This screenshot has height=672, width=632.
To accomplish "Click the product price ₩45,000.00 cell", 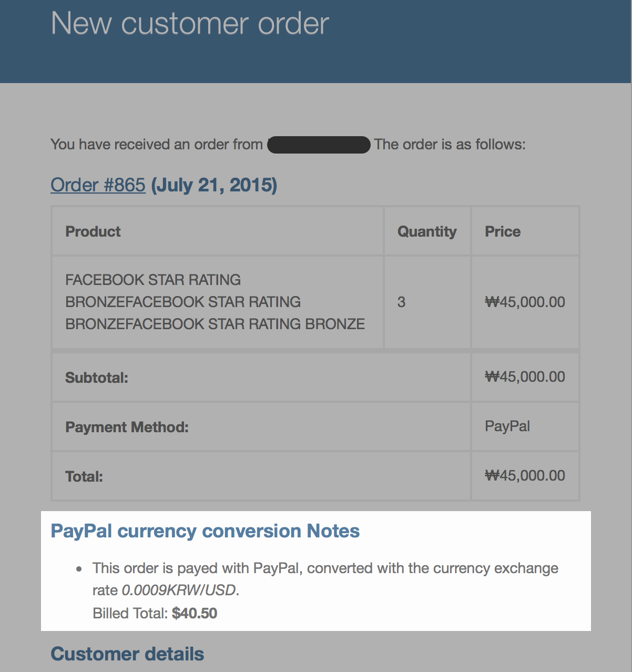I will (x=525, y=302).
